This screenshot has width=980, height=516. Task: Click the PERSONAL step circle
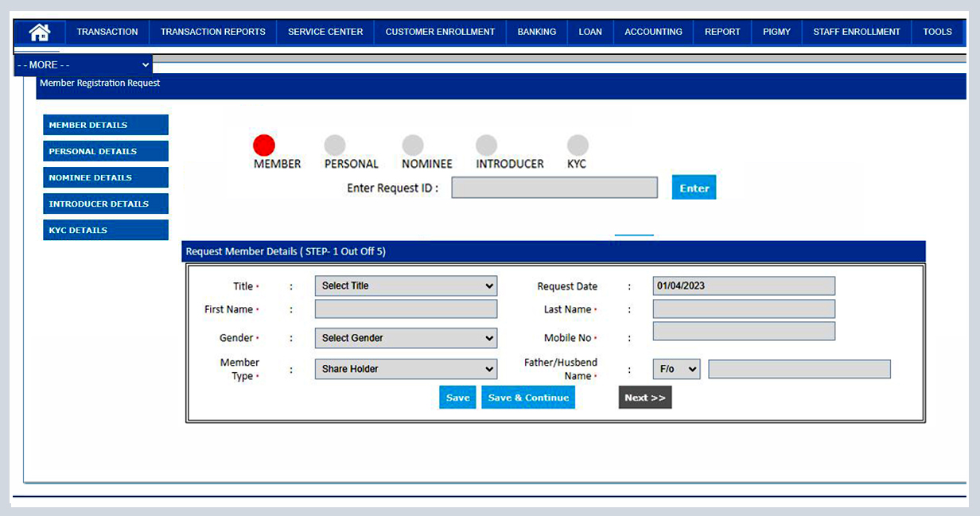(x=336, y=145)
